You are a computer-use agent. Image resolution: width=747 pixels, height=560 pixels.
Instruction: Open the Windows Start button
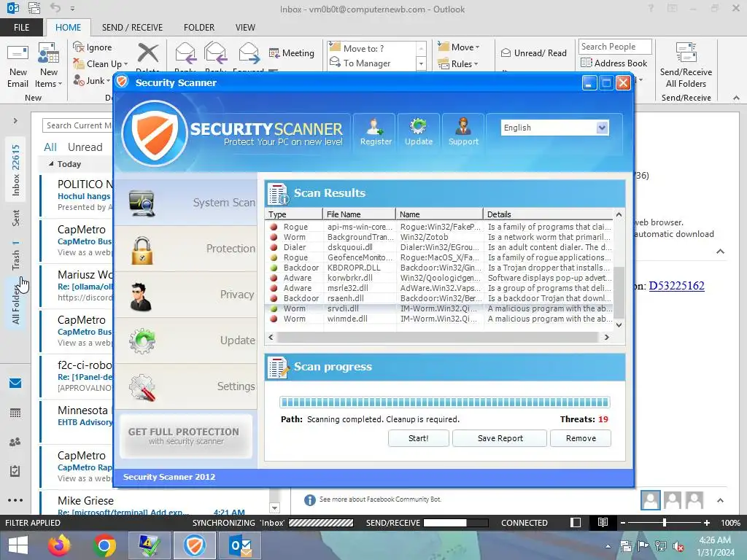point(18,545)
